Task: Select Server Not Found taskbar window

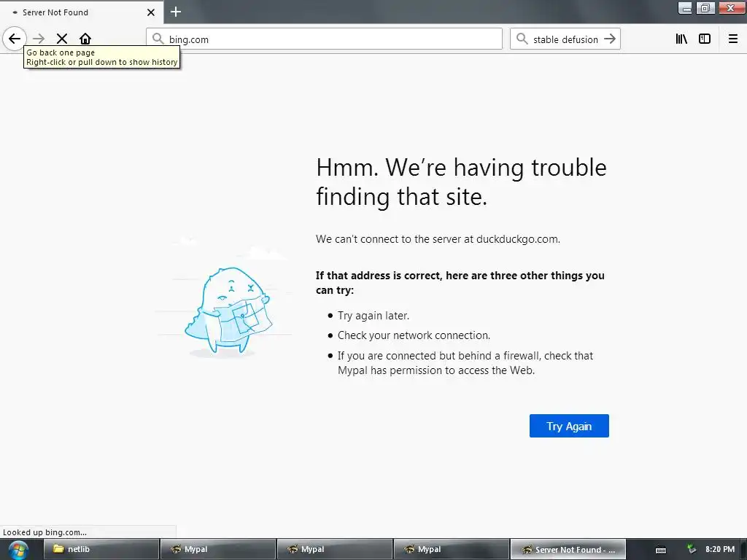Action: [x=568, y=549]
